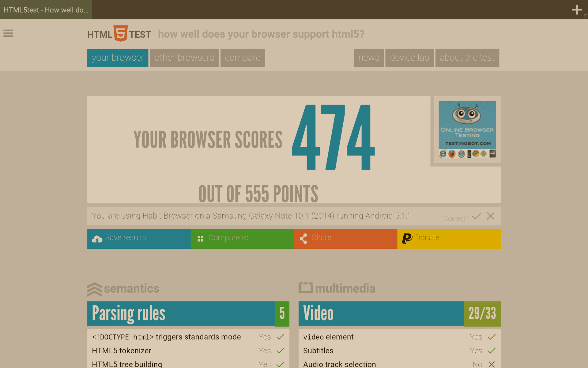Open the hamburger menu icon
Screen dimensions: 588x368
tap(8, 33)
